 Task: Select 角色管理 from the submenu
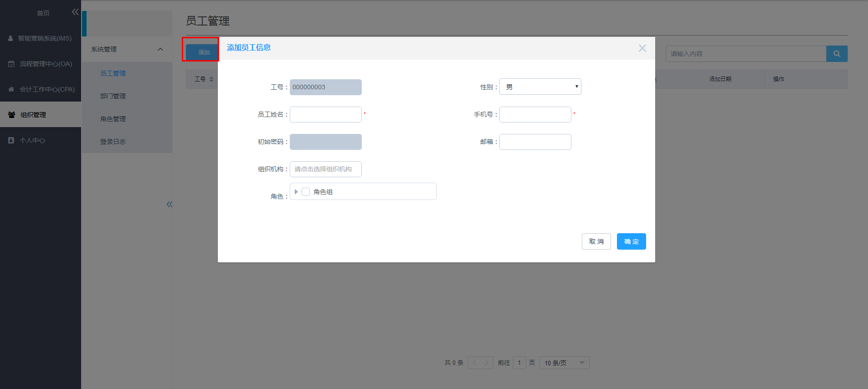113,119
